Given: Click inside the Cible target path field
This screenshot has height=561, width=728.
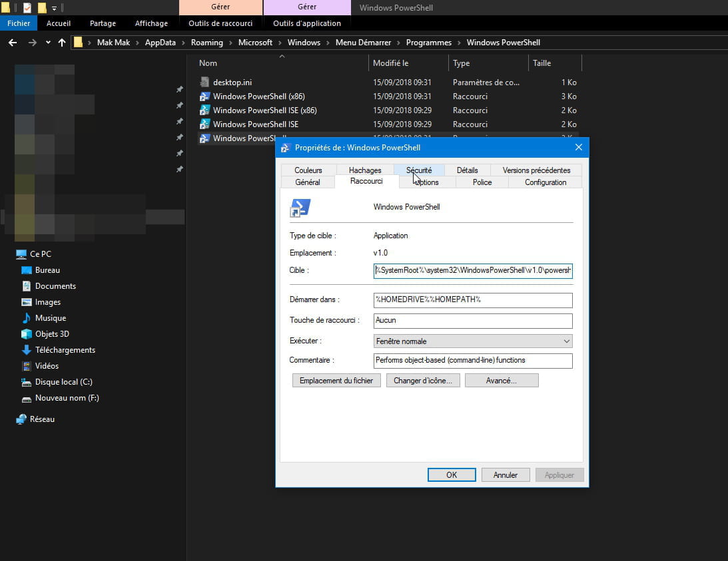Looking at the screenshot, I should [473, 271].
